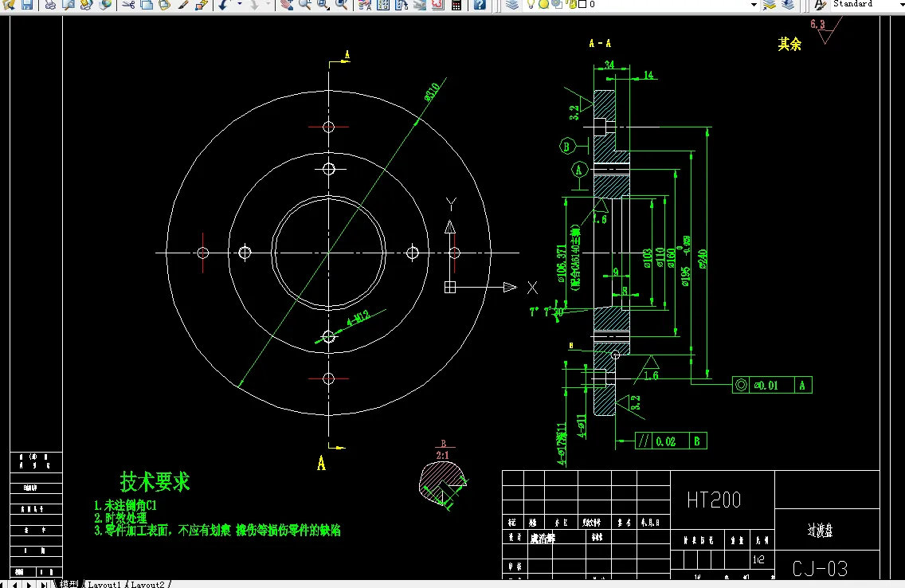Click the 2.时效处理 note line

coord(120,518)
